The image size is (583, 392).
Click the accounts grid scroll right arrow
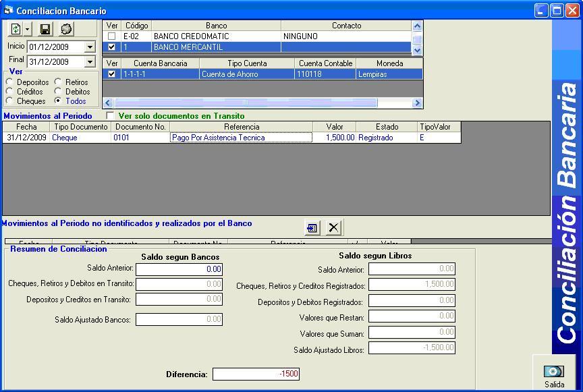pos(417,103)
